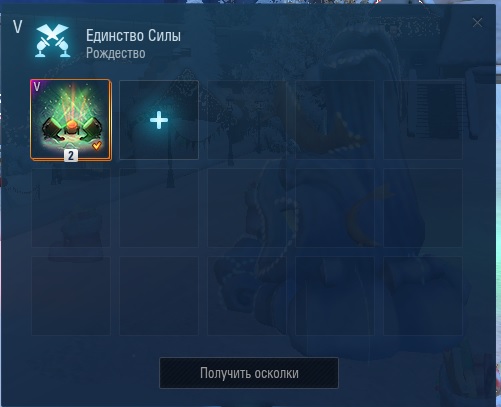Click the orange checkmark on the fireworks item
The height and width of the screenshot is (407, 501).
click(97, 146)
